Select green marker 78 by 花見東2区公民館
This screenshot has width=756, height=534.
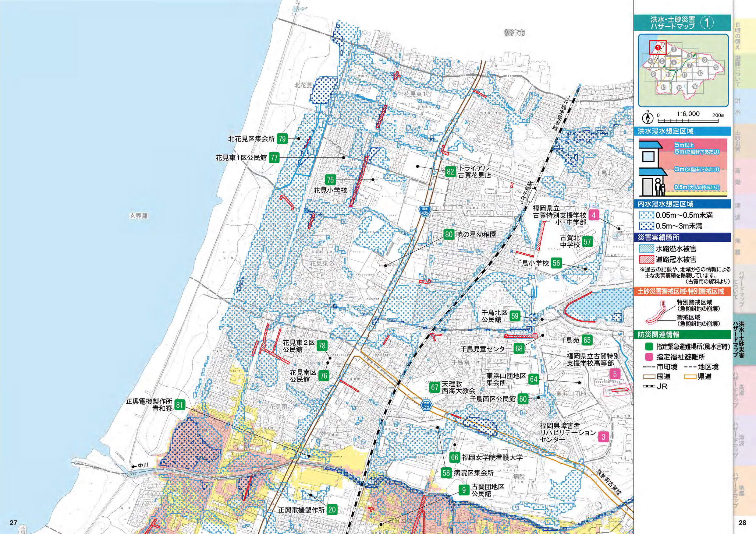click(322, 346)
